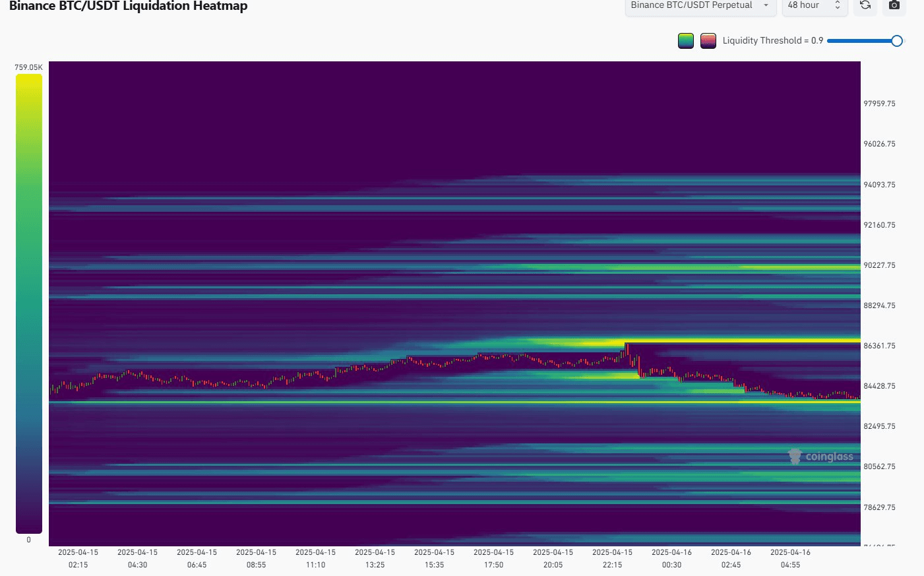Click the 88294.75 price axis label
Screen dimensions: 924x576
point(880,305)
